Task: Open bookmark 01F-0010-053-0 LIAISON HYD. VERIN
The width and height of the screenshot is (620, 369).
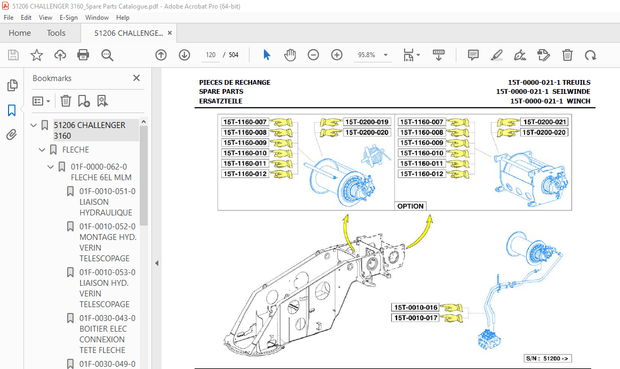Action: 108,288
